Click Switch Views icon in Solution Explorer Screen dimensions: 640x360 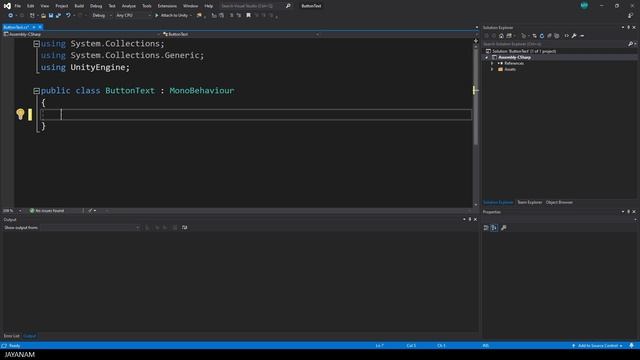(x=509, y=36)
